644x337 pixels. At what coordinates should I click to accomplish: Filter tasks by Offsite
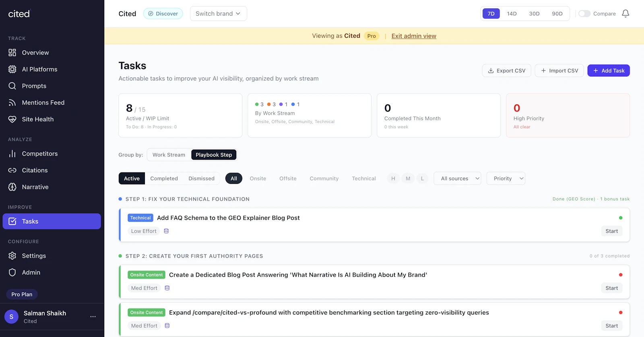(x=288, y=179)
